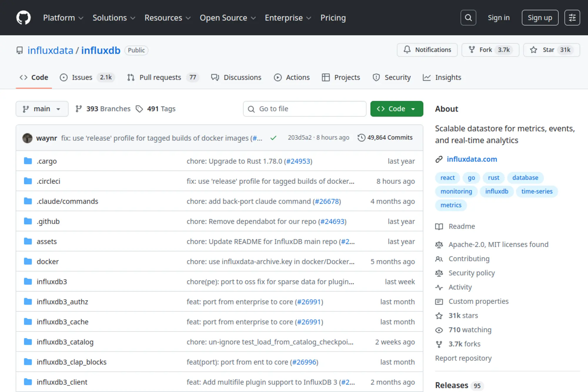Click the tag icon beside 491 Tags
Viewport: 588px width, 392px height.
pos(139,109)
